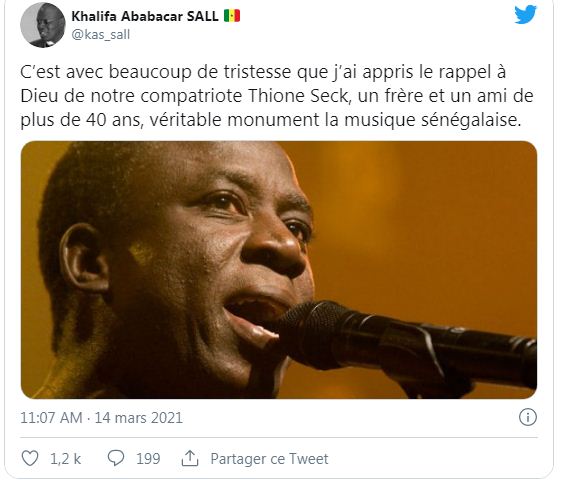Click the blue Twitter bird logo
The image size is (588, 480).
tap(525, 15)
